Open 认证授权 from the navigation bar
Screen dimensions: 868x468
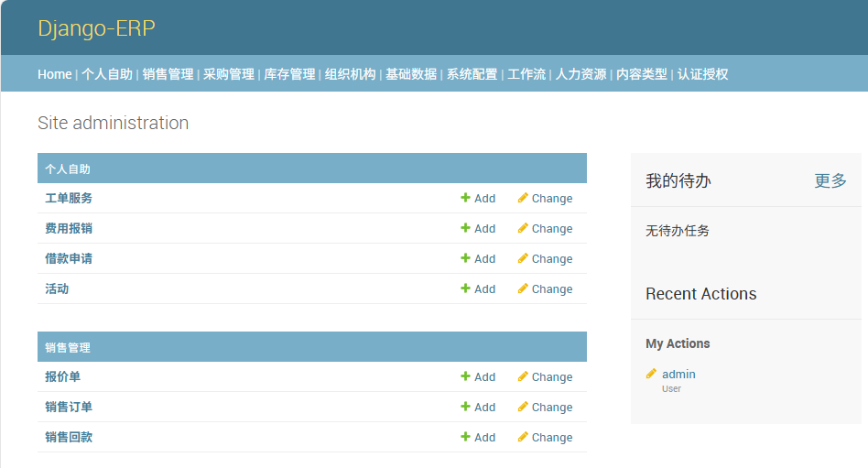[702, 74]
